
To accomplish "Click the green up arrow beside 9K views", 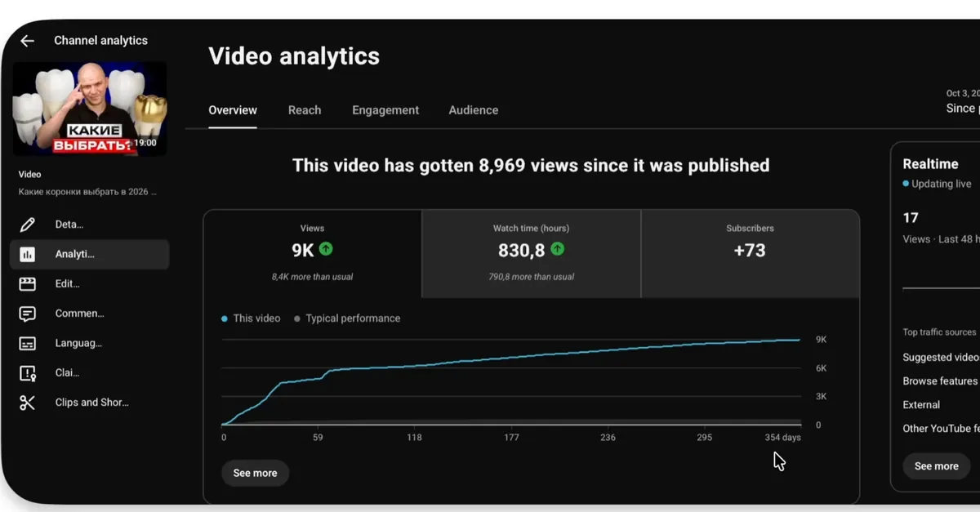I will [326, 249].
